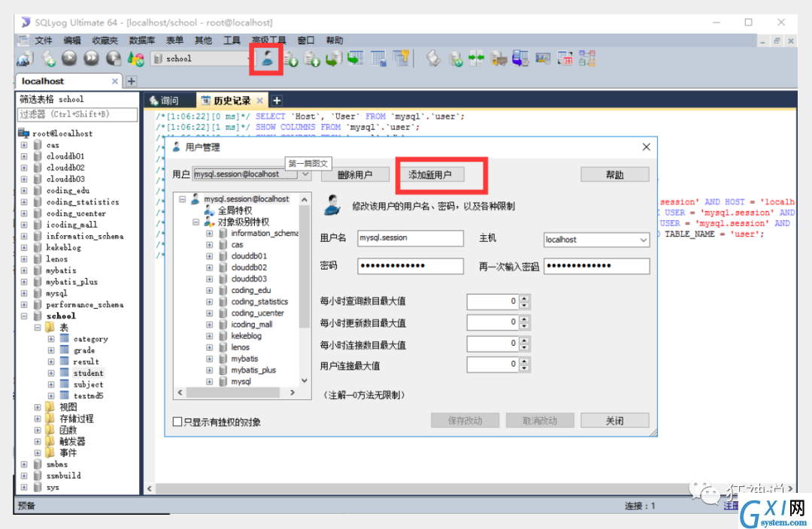The width and height of the screenshot is (812, 529).
Task: Click the backup database export icon
Action: pyautogui.click(x=312, y=59)
